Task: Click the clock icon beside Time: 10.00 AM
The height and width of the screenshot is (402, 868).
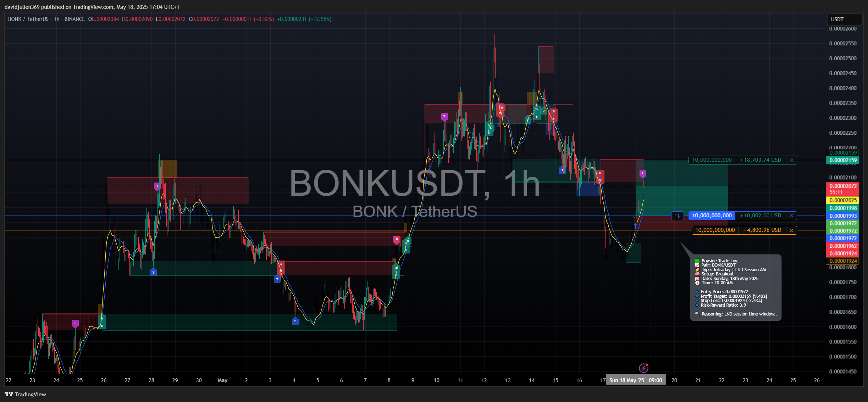Action: pos(697,283)
